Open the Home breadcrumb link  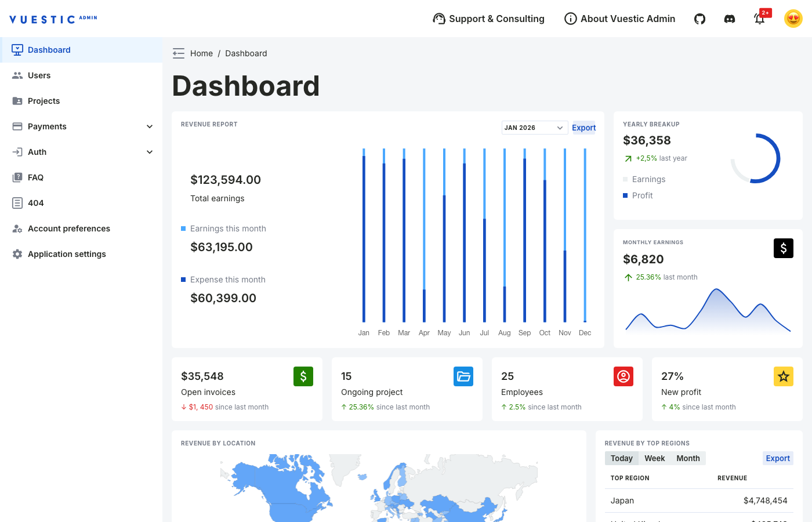click(x=202, y=53)
